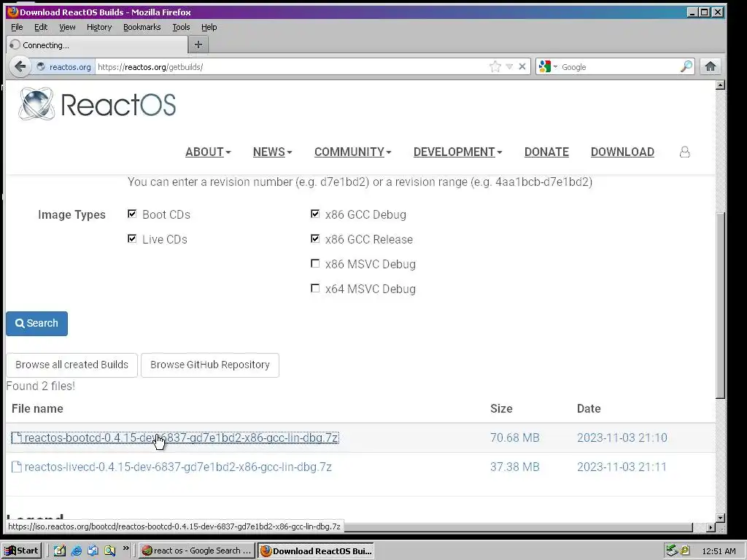Expand the Quick Launch overflow chevron
The image size is (747, 560).
click(125, 548)
